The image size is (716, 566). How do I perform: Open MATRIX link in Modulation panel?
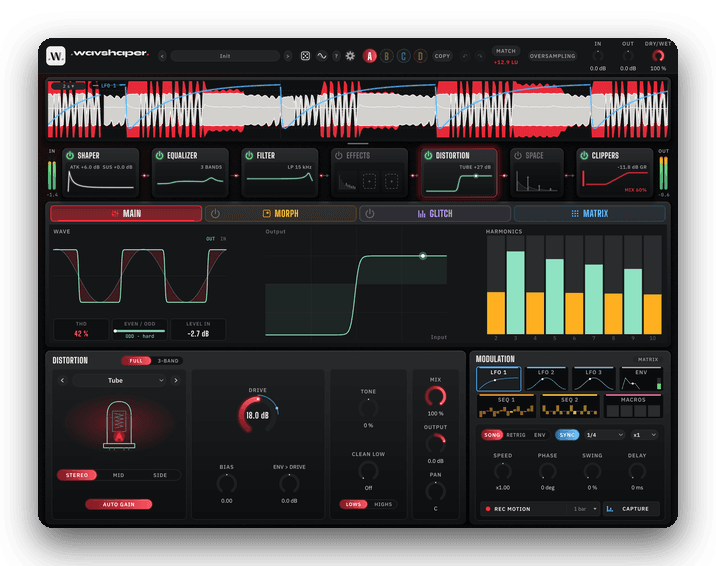pyautogui.click(x=648, y=360)
